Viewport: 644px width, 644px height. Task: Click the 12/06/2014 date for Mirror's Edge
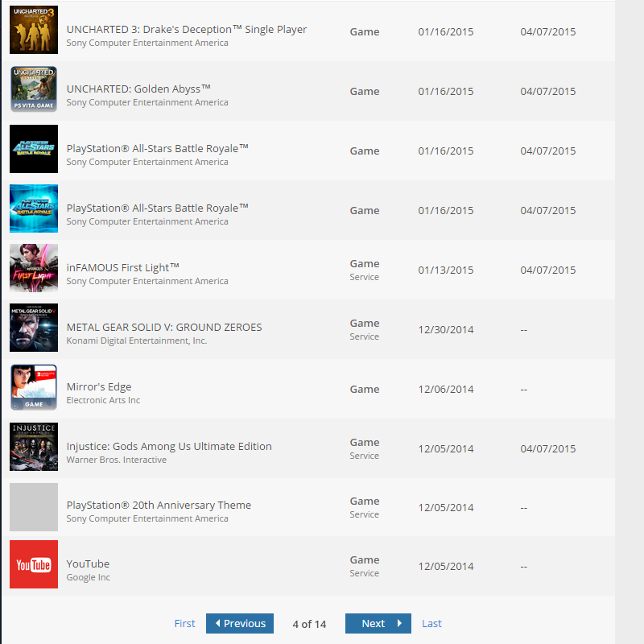[446, 390]
